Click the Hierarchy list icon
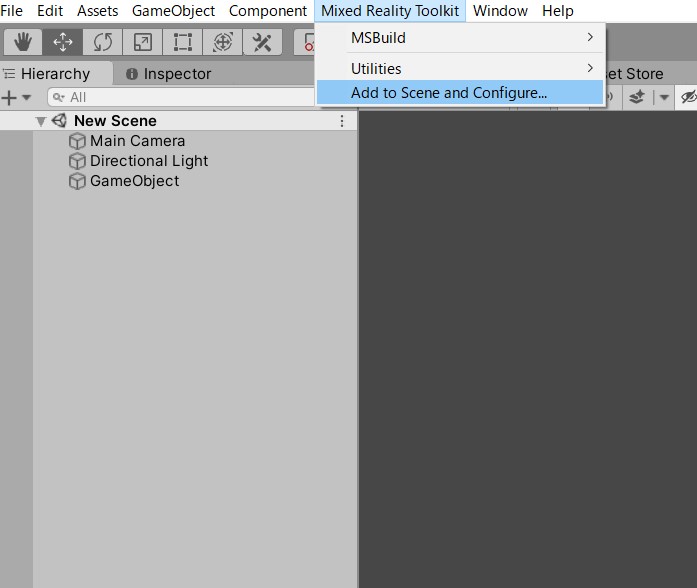Image resolution: width=697 pixels, height=588 pixels. pyautogui.click(x=9, y=73)
